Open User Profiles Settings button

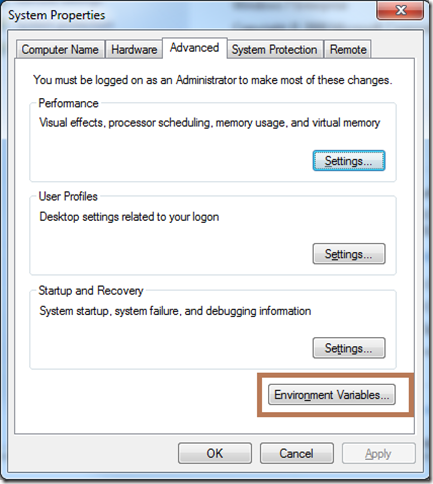point(349,254)
